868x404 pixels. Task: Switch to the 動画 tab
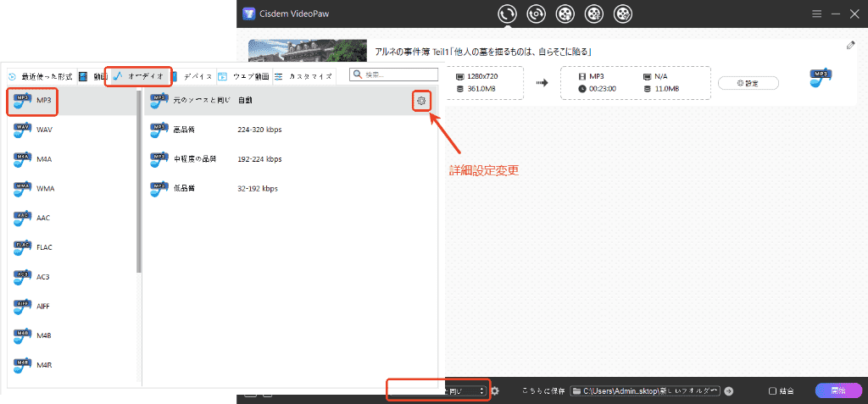[92, 76]
